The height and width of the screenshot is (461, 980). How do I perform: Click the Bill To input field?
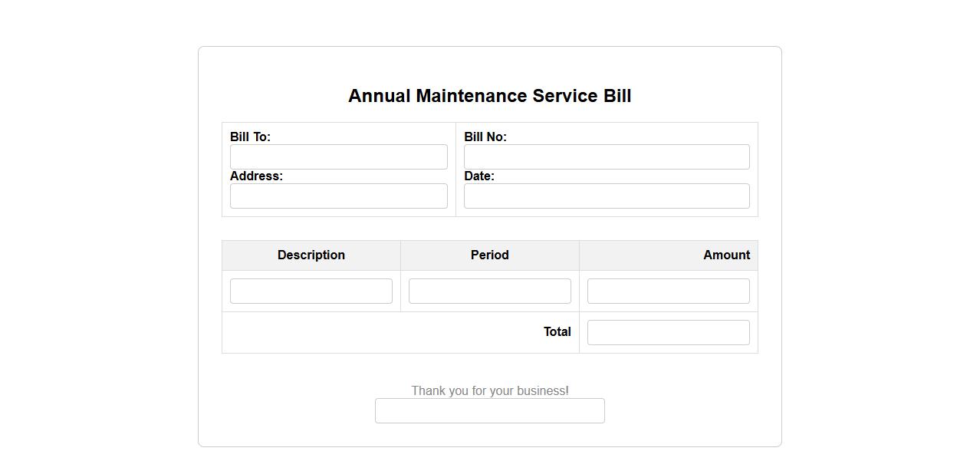[x=338, y=156]
